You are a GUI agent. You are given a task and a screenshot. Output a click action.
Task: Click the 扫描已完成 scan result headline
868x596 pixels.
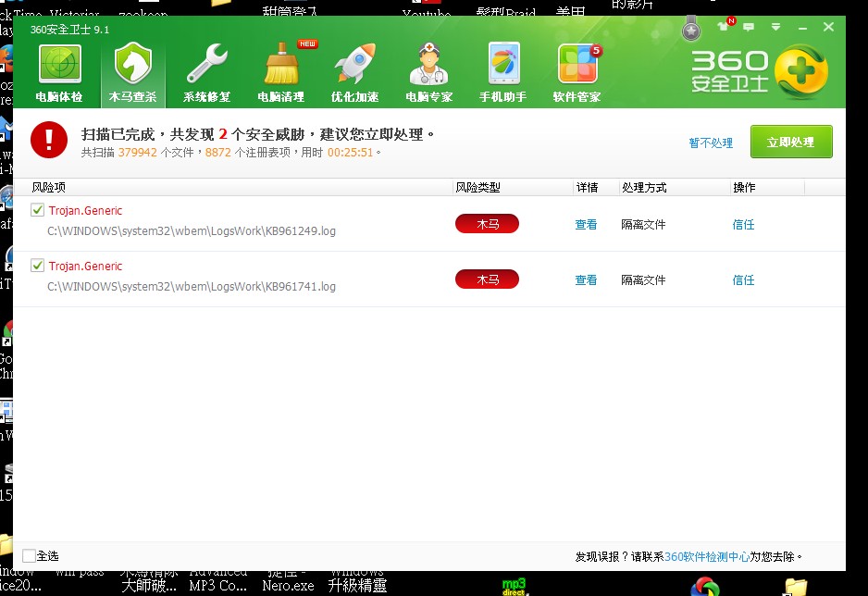(258, 134)
